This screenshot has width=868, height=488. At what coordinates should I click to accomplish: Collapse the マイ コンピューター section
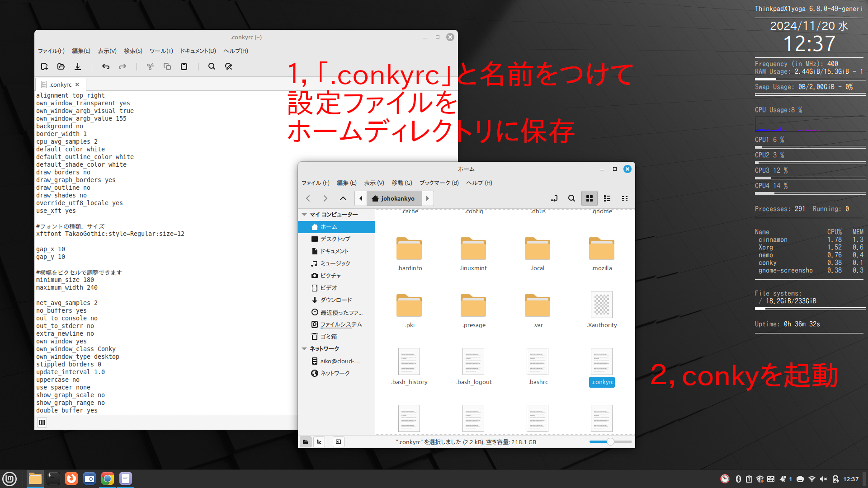point(304,214)
